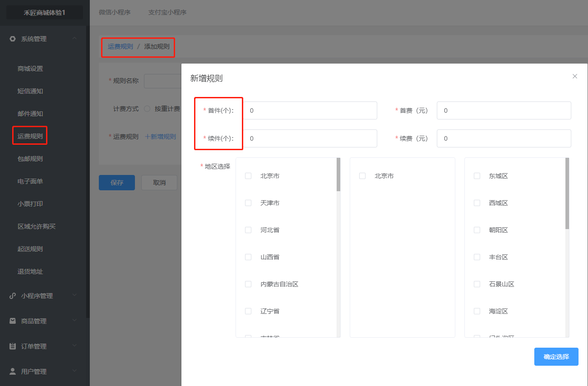Open the 起送规则 menu item
The height and width of the screenshot is (386, 588).
point(30,249)
